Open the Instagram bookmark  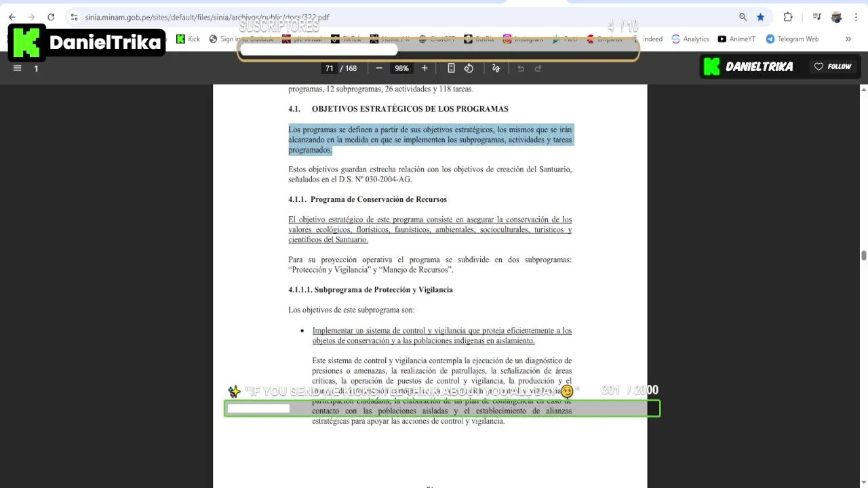[x=523, y=39]
